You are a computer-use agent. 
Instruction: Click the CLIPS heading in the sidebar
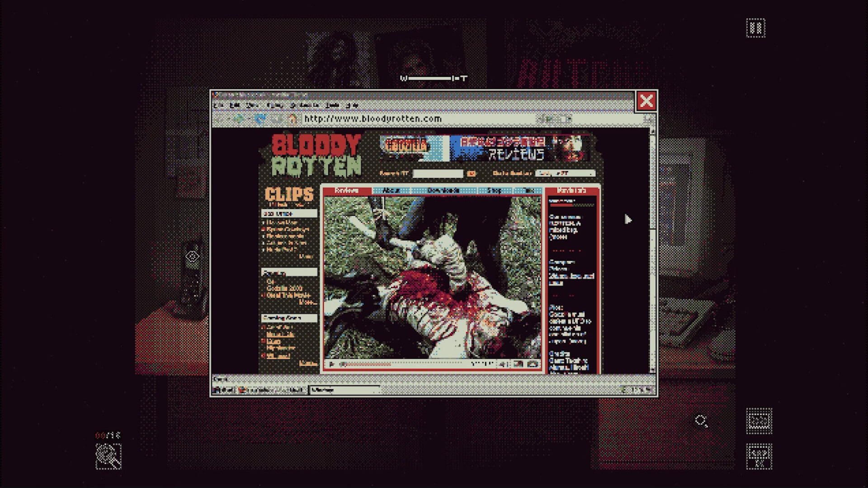(x=289, y=194)
